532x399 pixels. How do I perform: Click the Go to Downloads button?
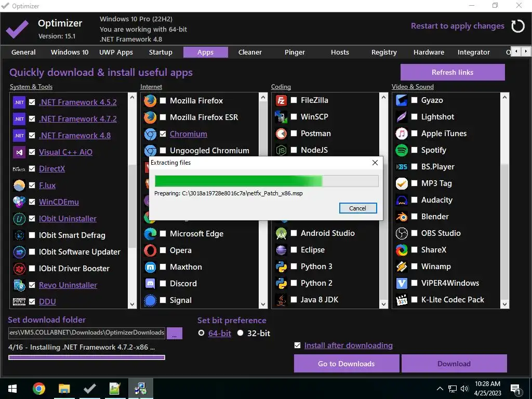pos(347,364)
